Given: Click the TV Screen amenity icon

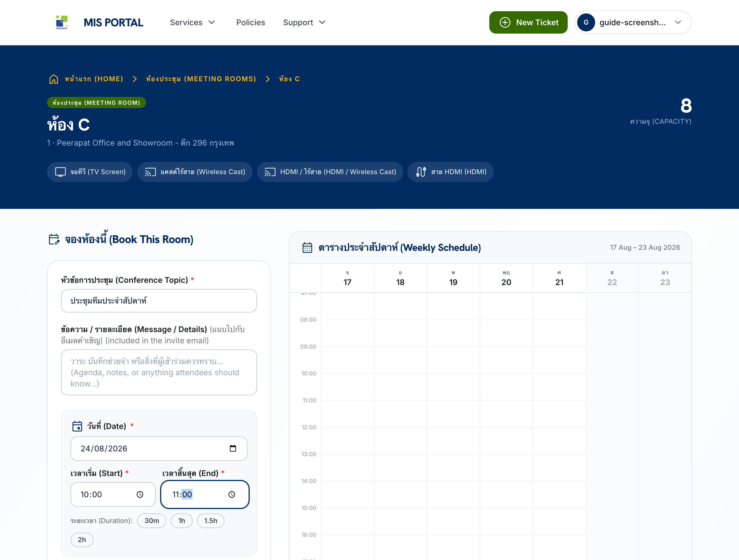Looking at the screenshot, I should click(x=60, y=172).
